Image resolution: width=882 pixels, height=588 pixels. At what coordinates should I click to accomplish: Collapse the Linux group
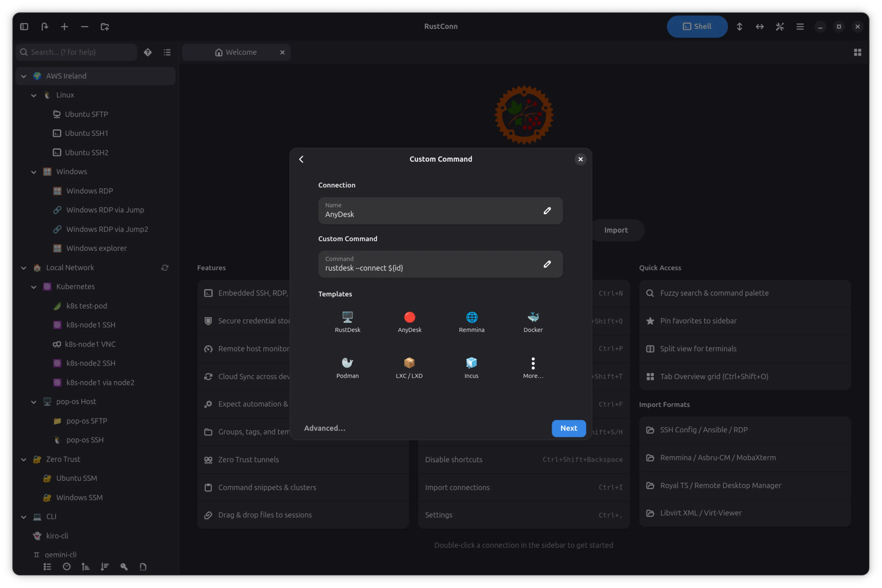(x=34, y=95)
